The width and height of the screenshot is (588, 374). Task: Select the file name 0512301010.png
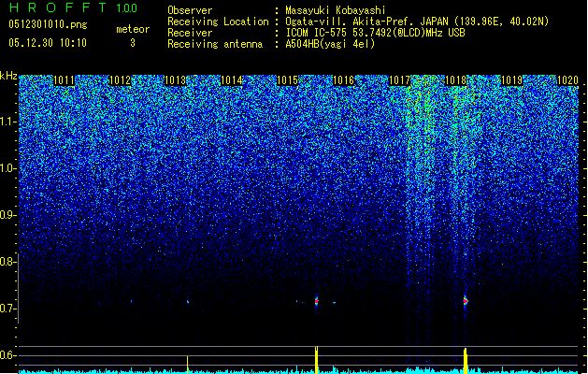(x=48, y=24)
